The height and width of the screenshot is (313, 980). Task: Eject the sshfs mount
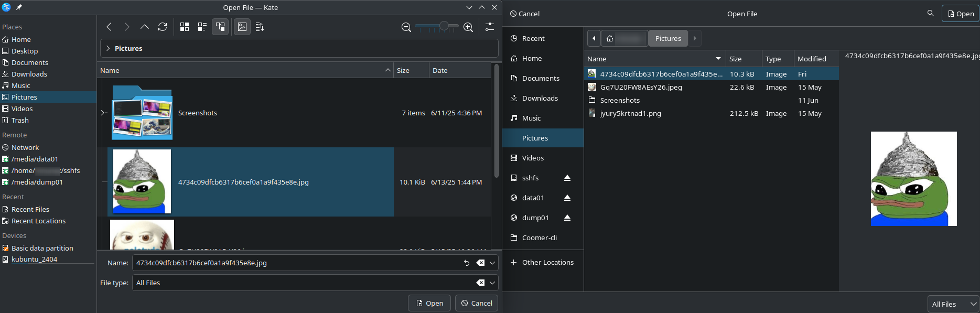coord(567,178)
